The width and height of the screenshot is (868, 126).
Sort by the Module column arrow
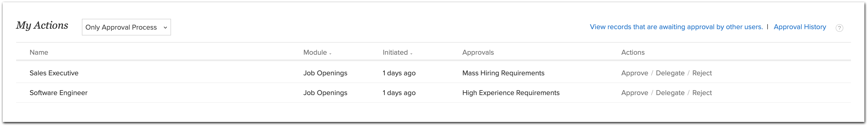(330, 54)
